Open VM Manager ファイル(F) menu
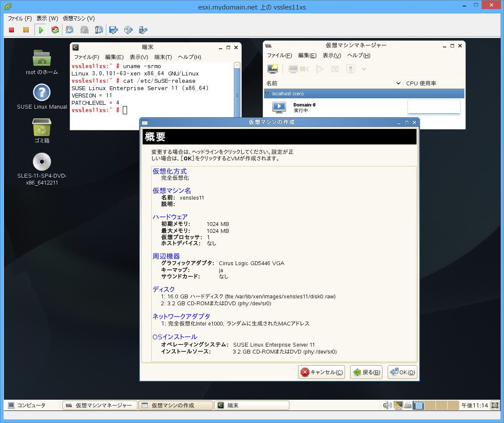504x423 pixels. [279, 55]
